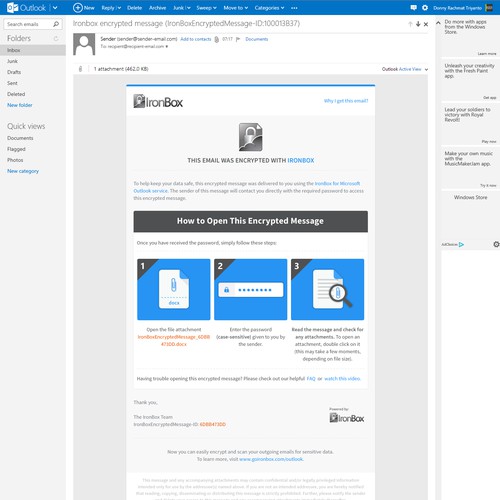Click the encrypted padlock document icon
The image size is (500, 500).
click(251, 137)
